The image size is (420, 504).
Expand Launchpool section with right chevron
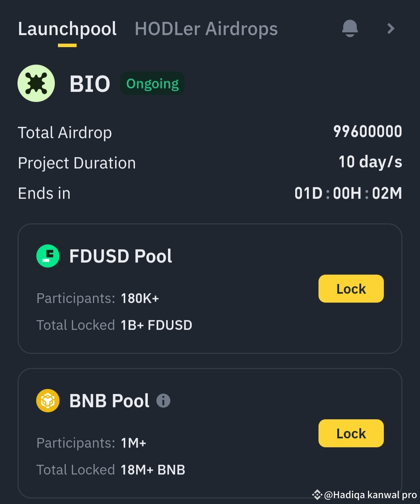pos(391,28)
